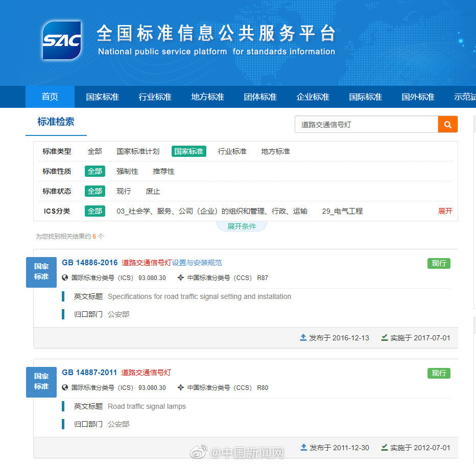
Task: Expand filters with 展开条件 button
Action: pyautogui.click(x=242, y=226)
